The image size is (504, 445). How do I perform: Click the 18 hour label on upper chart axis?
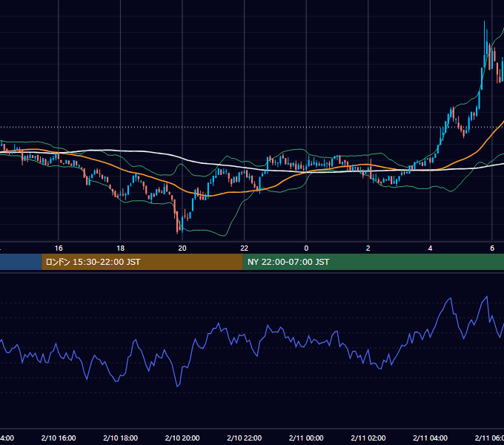[120, 248]
